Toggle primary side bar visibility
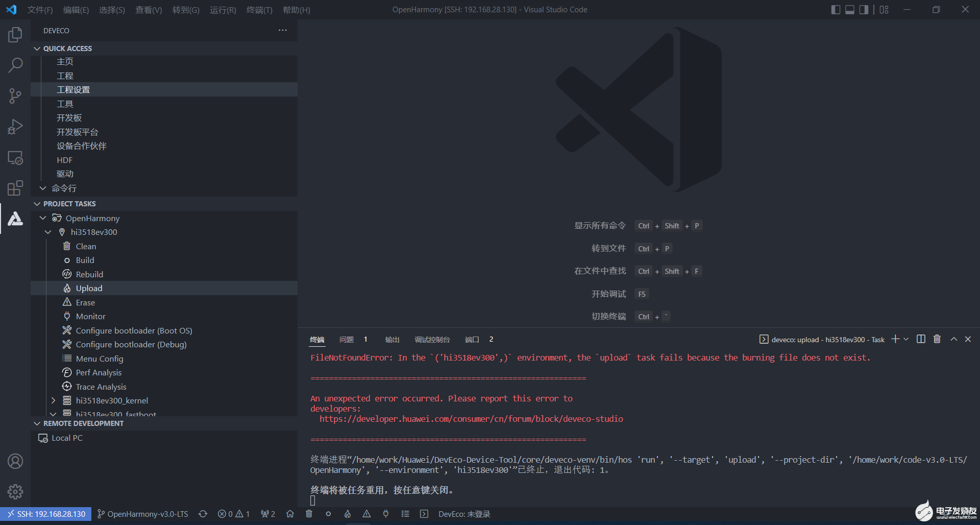980x525 pixels. 836,10
